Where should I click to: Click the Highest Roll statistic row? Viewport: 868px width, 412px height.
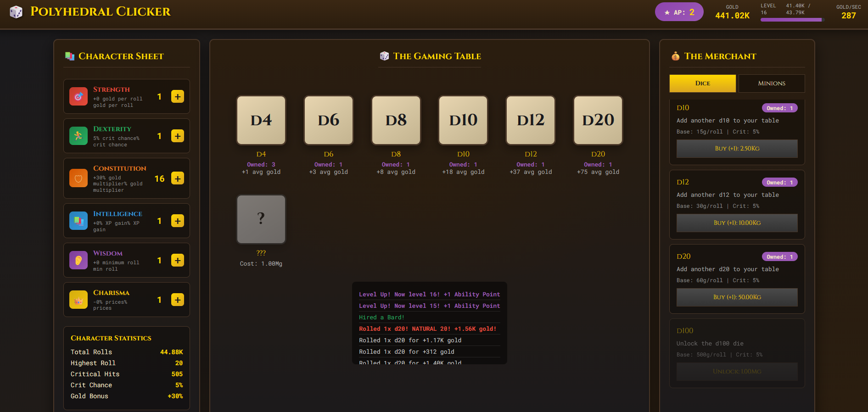127,363
